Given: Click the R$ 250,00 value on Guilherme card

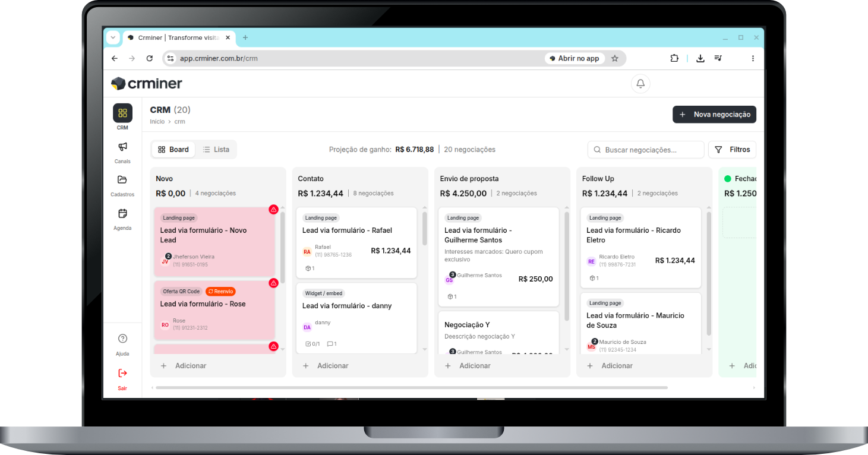Looking at the screenshot, I should point(536,279).
